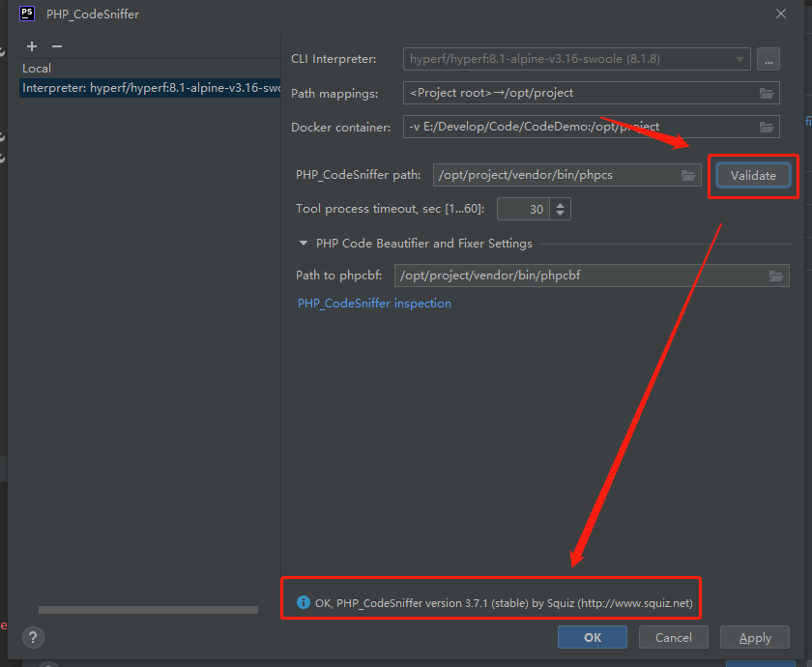Confirm dialog with OK button
The width and height of the screenshot is (812, 667).
[593, 637]
